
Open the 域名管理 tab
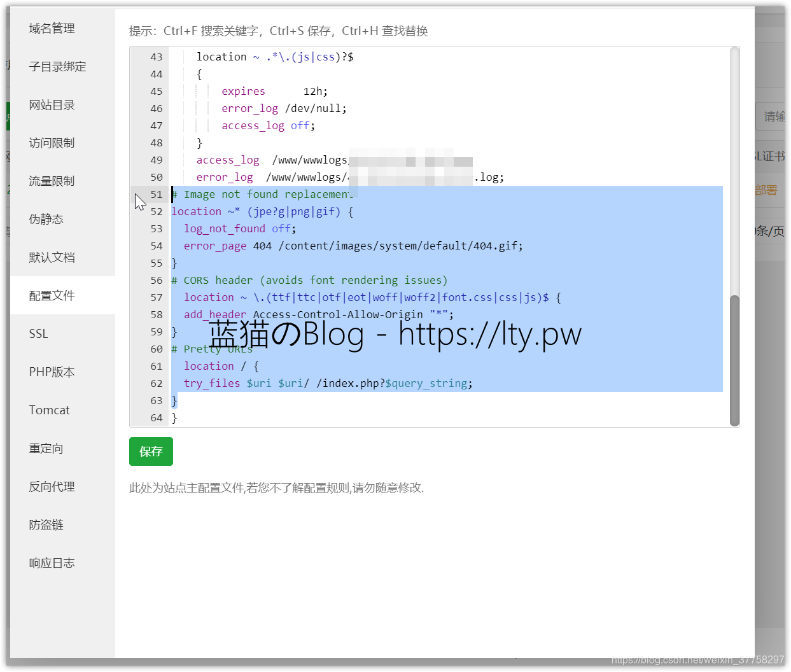click(62, 28)
